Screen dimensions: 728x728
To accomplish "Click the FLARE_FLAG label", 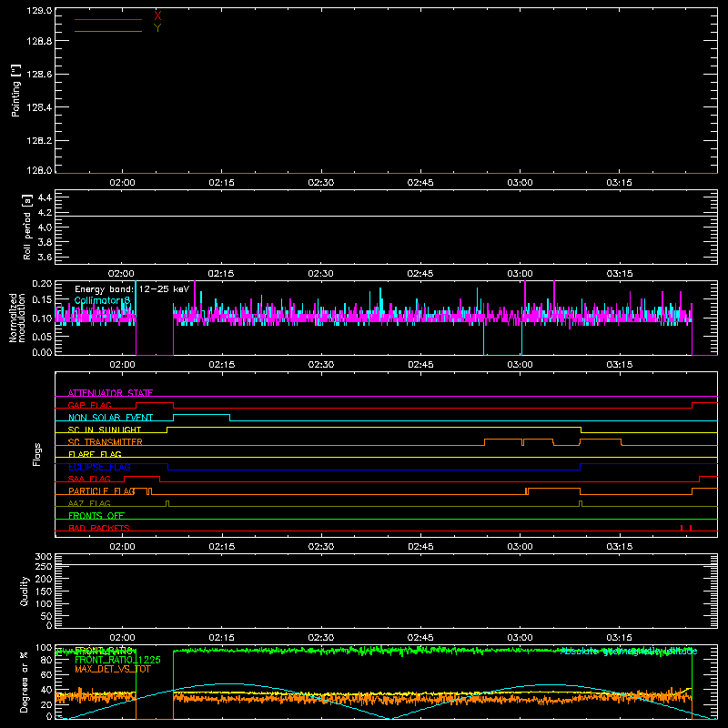I will point(95,454).
